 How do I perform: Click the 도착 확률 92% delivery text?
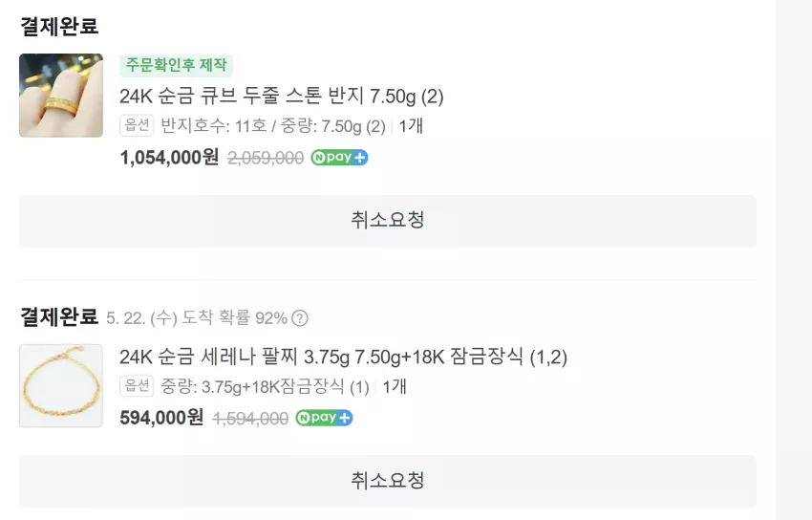[234, 318]
